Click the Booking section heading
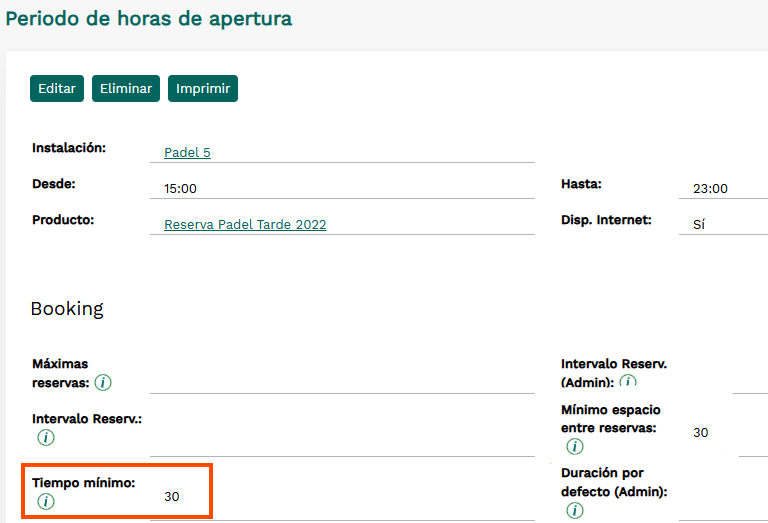The image size is (768, 523). click(x=66, y=309)
